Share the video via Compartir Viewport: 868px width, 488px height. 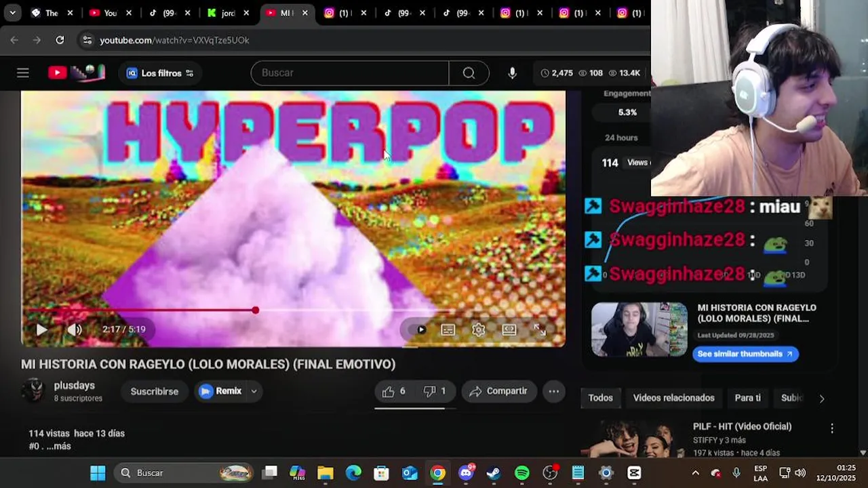pyautogui.click(x=499, y=391)
